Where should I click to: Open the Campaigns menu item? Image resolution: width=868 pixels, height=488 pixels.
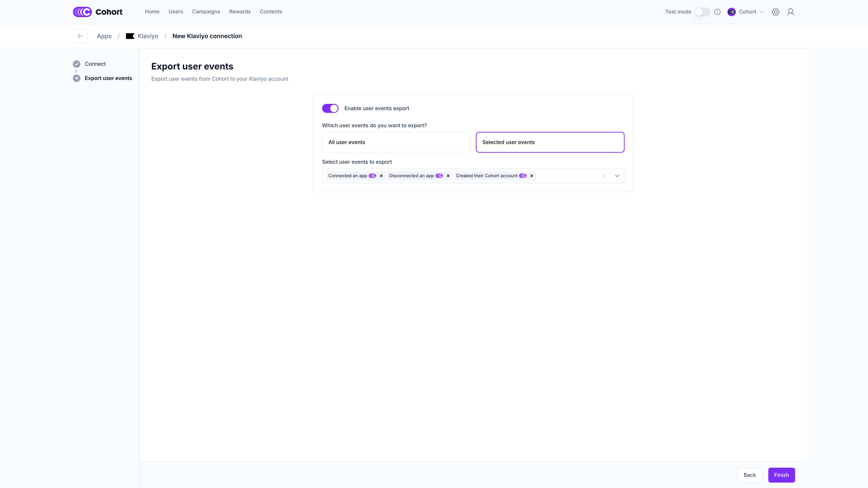(x=206, y=12)
